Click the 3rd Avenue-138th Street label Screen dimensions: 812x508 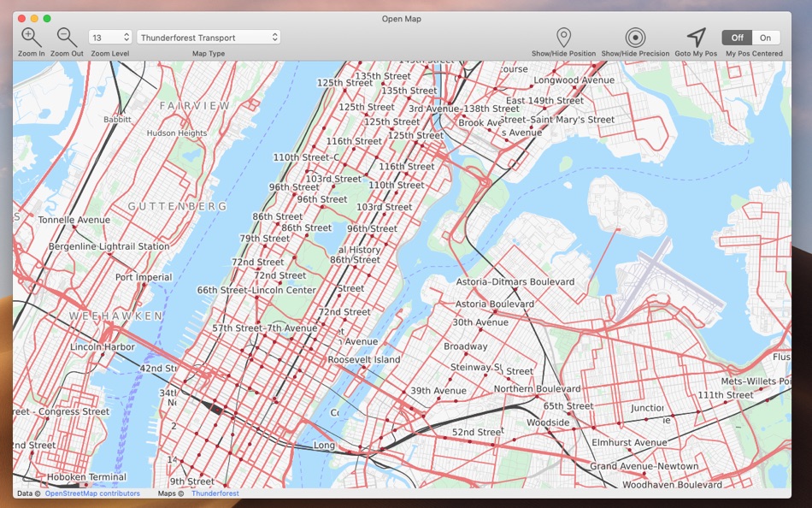pos(464,109)
